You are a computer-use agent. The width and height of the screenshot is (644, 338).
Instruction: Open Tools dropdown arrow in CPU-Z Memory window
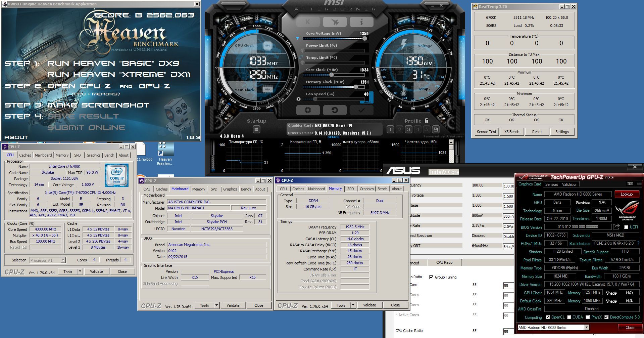tap(353, 305)
